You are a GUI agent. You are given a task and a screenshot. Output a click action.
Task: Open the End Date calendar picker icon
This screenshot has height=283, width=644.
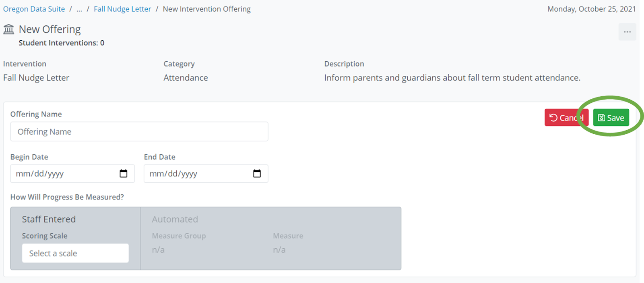[x=257, y=174]
